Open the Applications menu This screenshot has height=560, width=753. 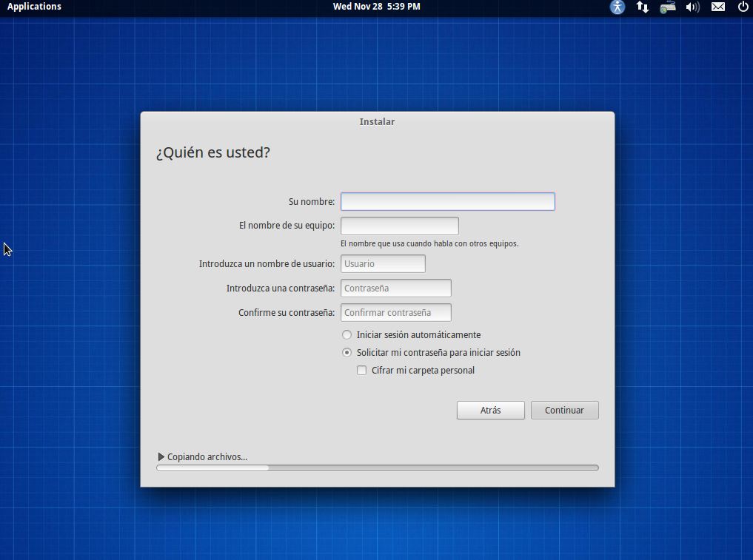[x=34, y=7]
